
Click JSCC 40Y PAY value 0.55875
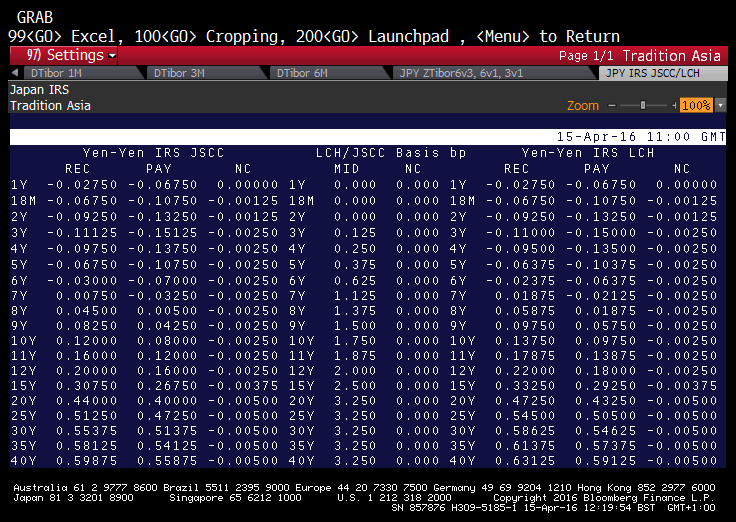click(167, 461)
